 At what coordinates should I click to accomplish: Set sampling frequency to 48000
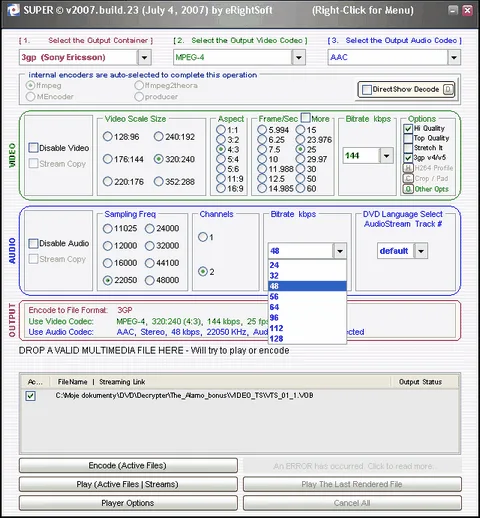[x=150, y=280]
